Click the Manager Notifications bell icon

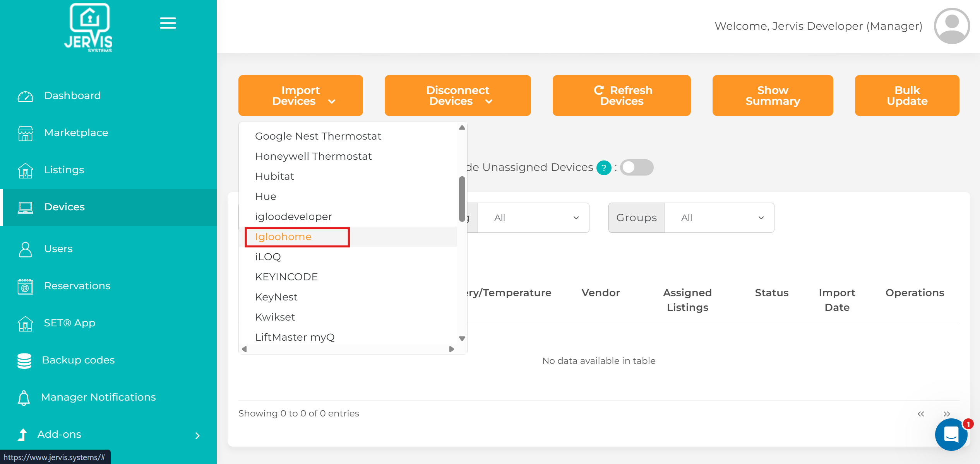coord(24,397)
